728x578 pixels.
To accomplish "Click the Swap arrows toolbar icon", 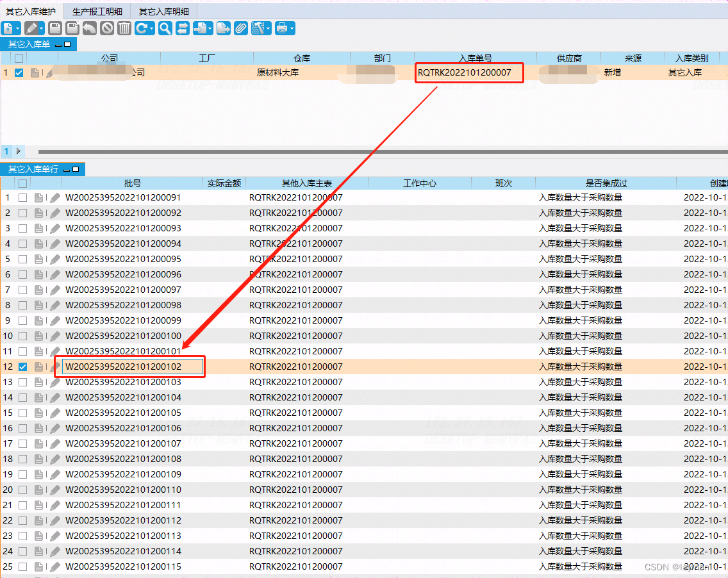I will pos(183,28).
